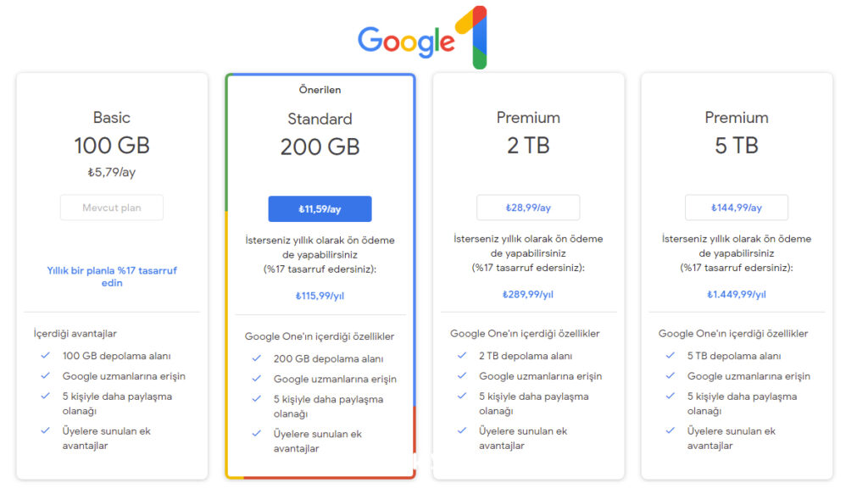Screen dimensions: 868x488
Task: Open Yıllık bir planla %17 tasarruf edin link
Action: tap(112, 277)
